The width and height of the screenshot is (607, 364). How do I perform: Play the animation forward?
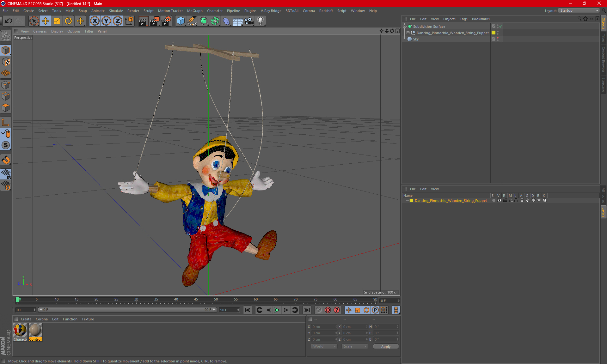277,310
